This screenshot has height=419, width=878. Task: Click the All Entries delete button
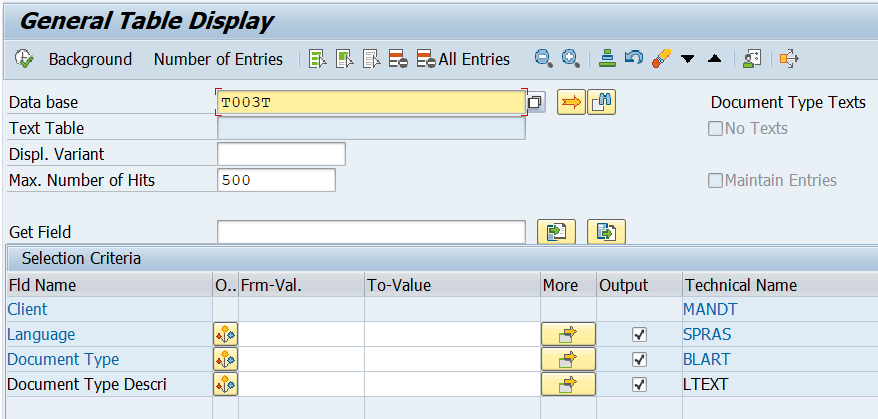(463, 59)
